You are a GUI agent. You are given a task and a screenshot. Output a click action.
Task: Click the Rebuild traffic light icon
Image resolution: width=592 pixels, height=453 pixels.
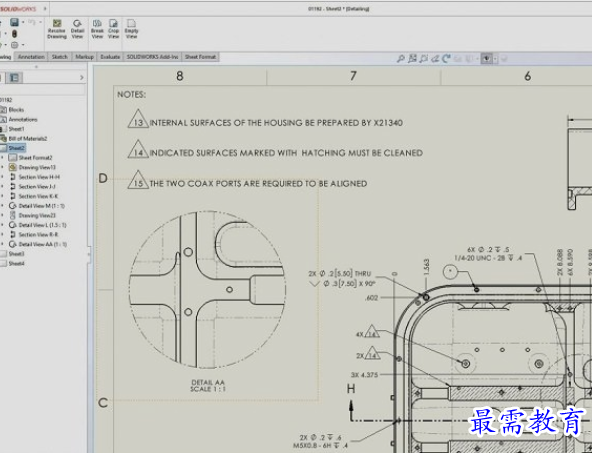pos(14,34)
